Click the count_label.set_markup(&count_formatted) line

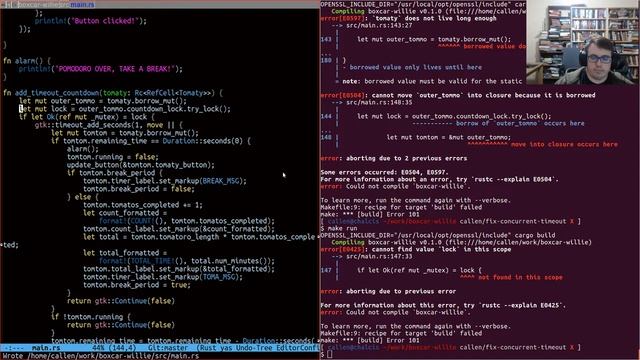click(179, 229)
